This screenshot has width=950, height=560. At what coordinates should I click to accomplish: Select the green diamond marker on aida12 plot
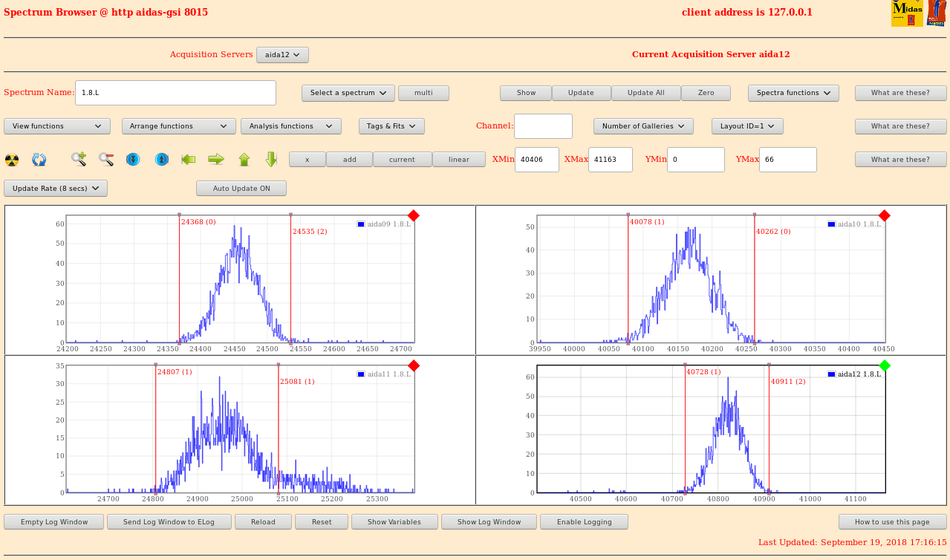pos(884,365)
